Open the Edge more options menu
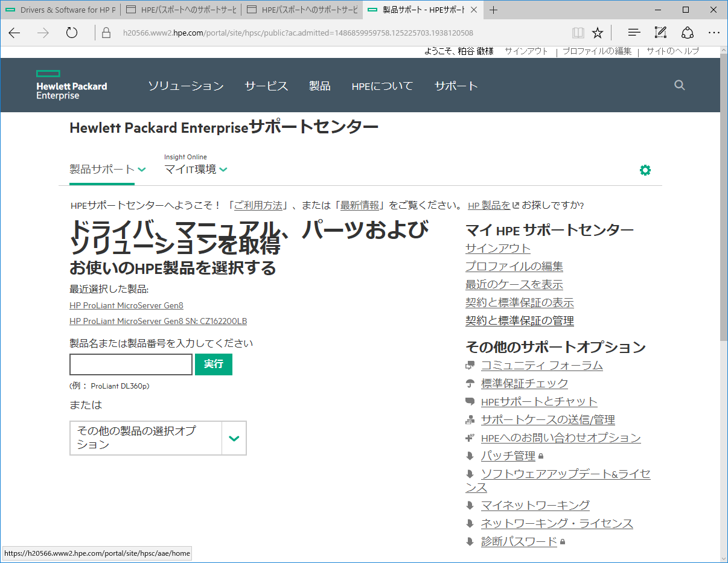728x563 pixels. pyautogui.click(x=714, y=33)
